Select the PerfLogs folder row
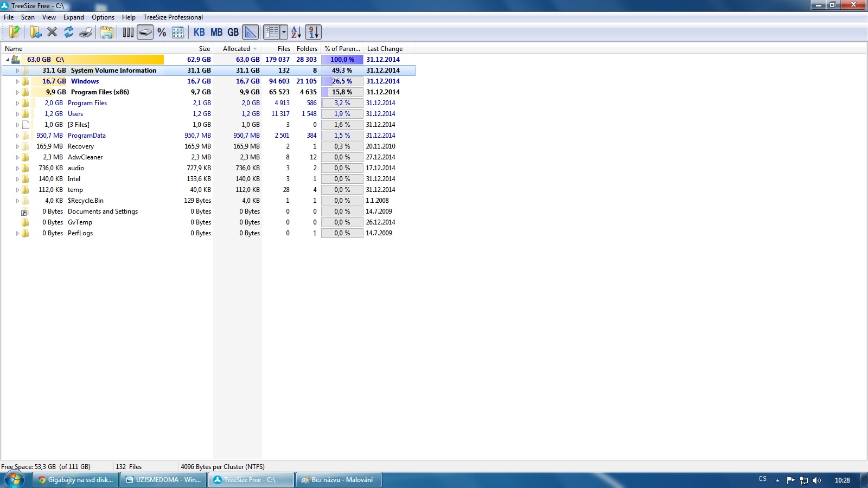 tap(209, 233)
